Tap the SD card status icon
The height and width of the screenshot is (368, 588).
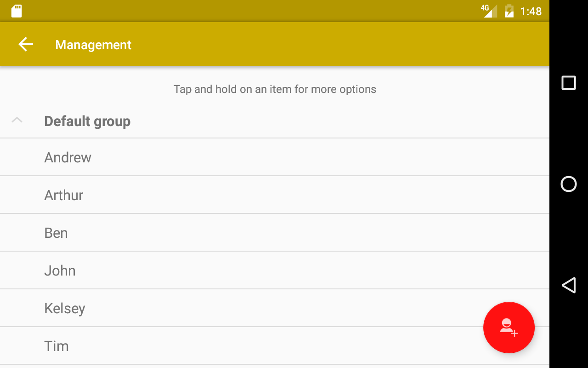(17, 11)
